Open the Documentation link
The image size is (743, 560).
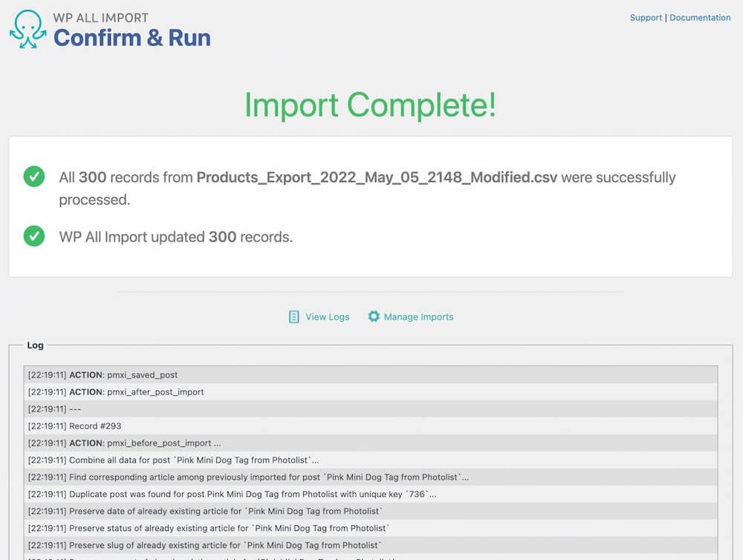[x=700, y=18]
